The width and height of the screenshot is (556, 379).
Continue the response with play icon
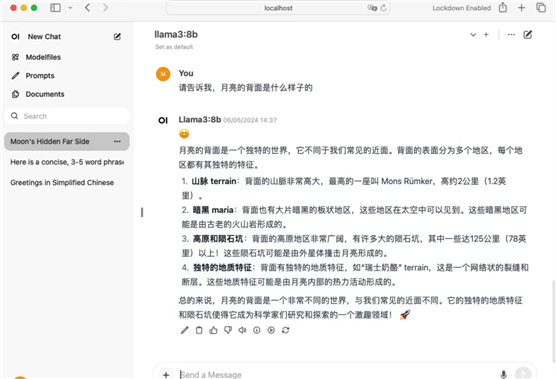[271, 330]
